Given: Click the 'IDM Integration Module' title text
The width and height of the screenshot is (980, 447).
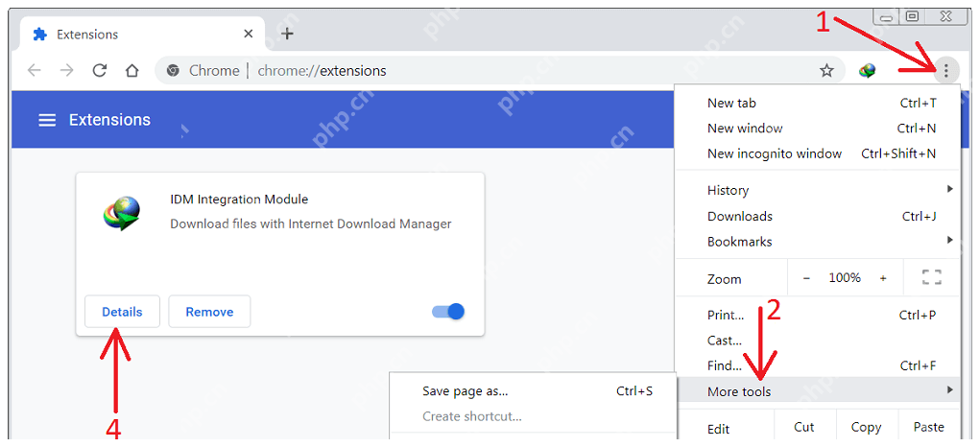Looking at the screenshot, I should [239, 200].
